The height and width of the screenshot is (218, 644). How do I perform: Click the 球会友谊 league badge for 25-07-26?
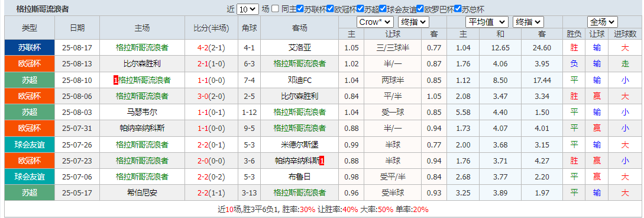(x=30, y=145)
